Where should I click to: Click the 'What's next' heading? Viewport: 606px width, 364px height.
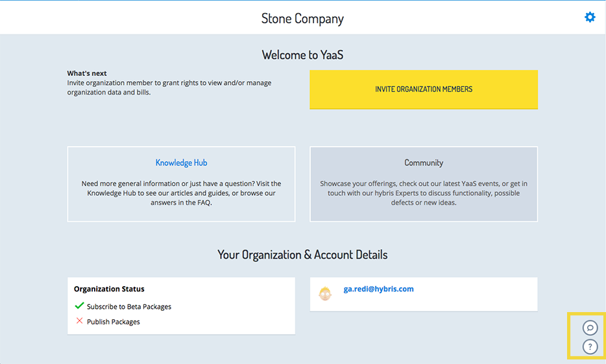coord(87,73)
